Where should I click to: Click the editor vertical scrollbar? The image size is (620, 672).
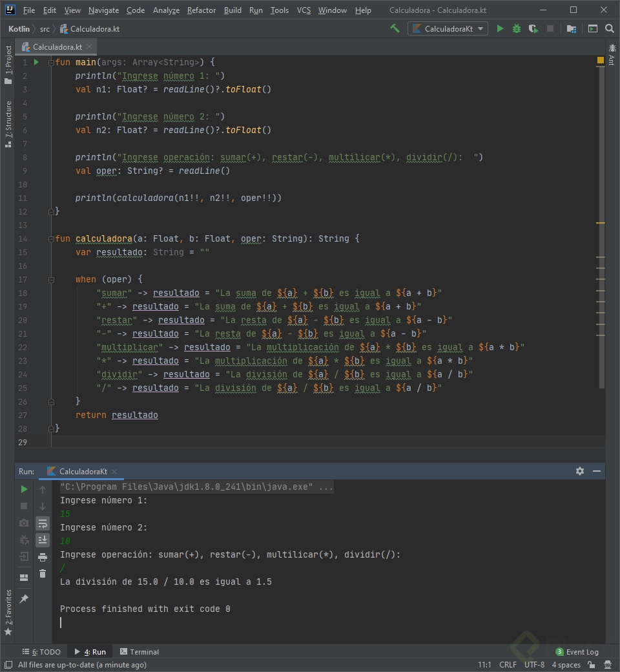click(x=601, y=227)
